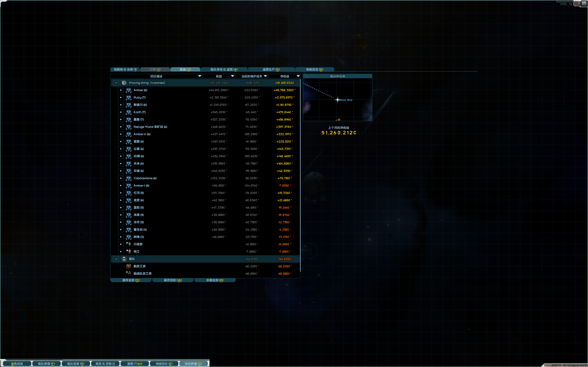Click the Earth (7) colony icon

[x=129, y=112]
